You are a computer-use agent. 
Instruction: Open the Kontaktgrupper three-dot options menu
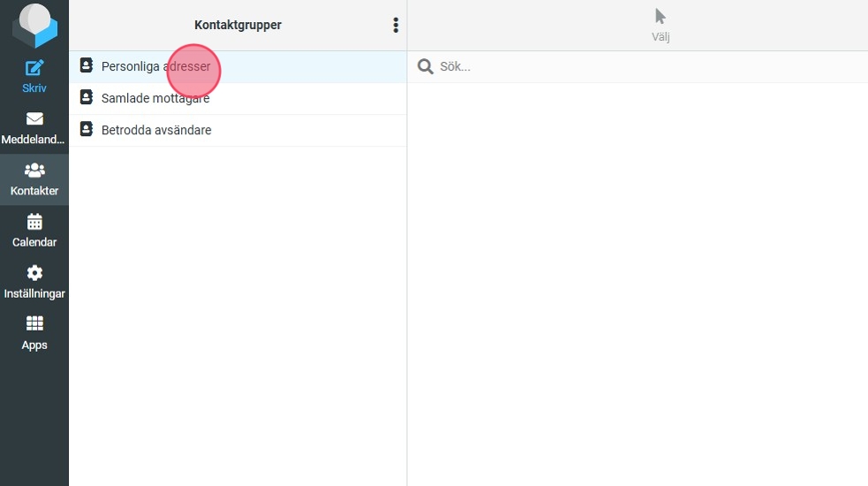point(396,26)
